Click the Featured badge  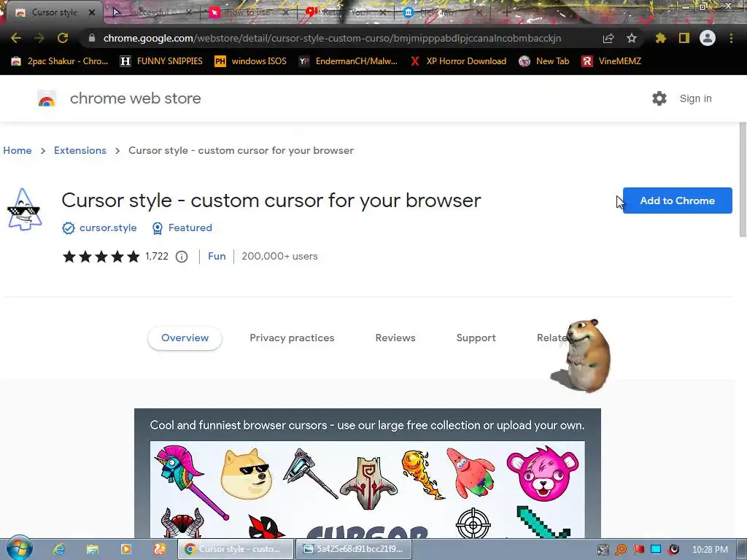point(182,228)
